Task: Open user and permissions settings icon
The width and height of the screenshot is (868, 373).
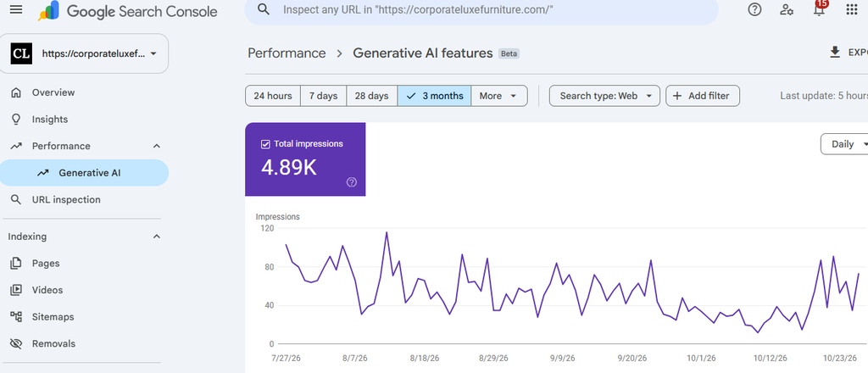Action: tap(787, 9)
